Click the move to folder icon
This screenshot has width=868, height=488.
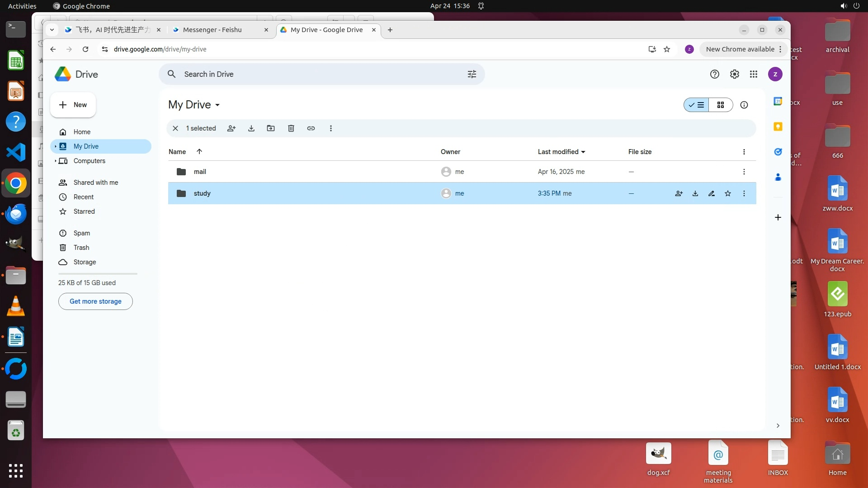[271, 128]
